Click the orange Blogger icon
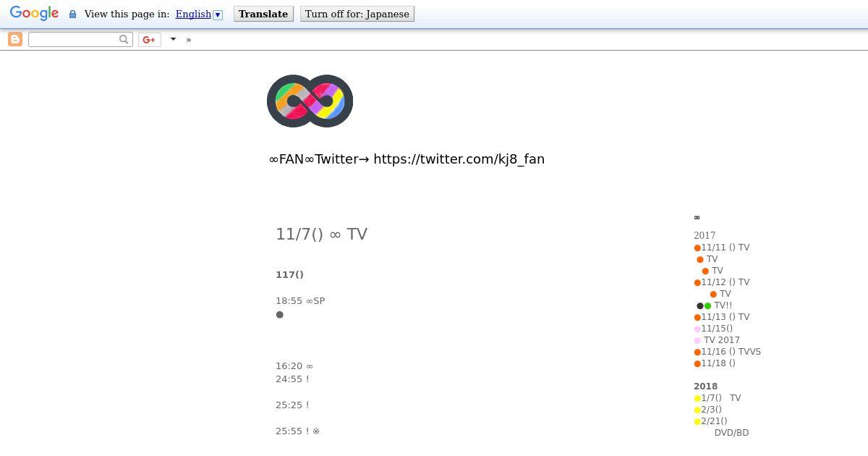Viewport: 868px width, 456px height. click(15, 39)
